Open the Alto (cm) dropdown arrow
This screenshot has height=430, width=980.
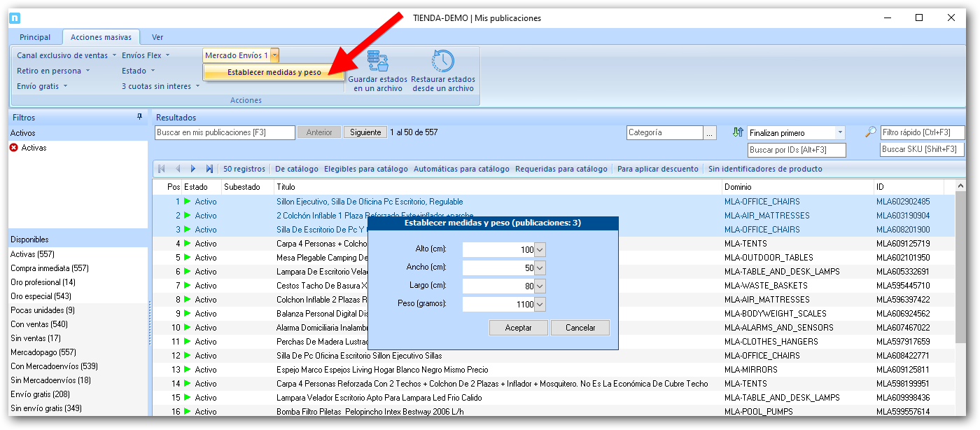540,250
